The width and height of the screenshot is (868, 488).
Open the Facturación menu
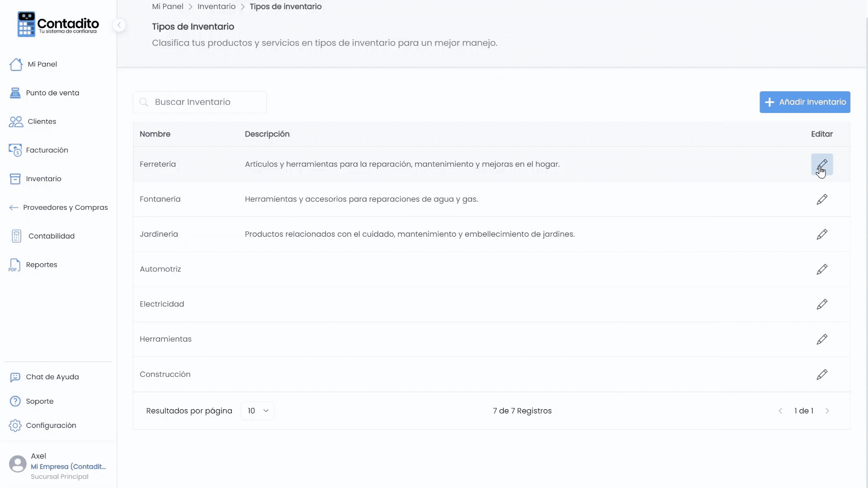(x=38, y=150)
